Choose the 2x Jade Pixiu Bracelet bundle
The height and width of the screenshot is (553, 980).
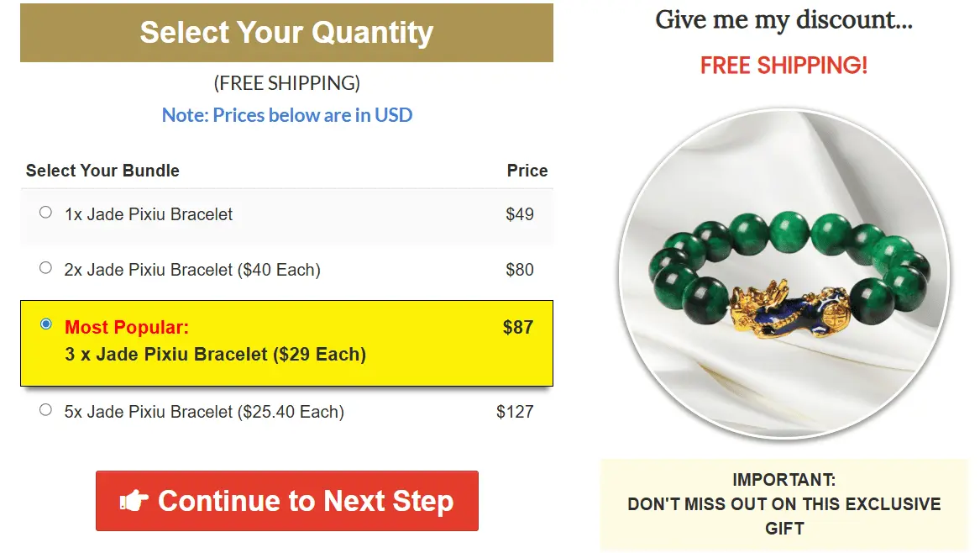coord(45,267)
